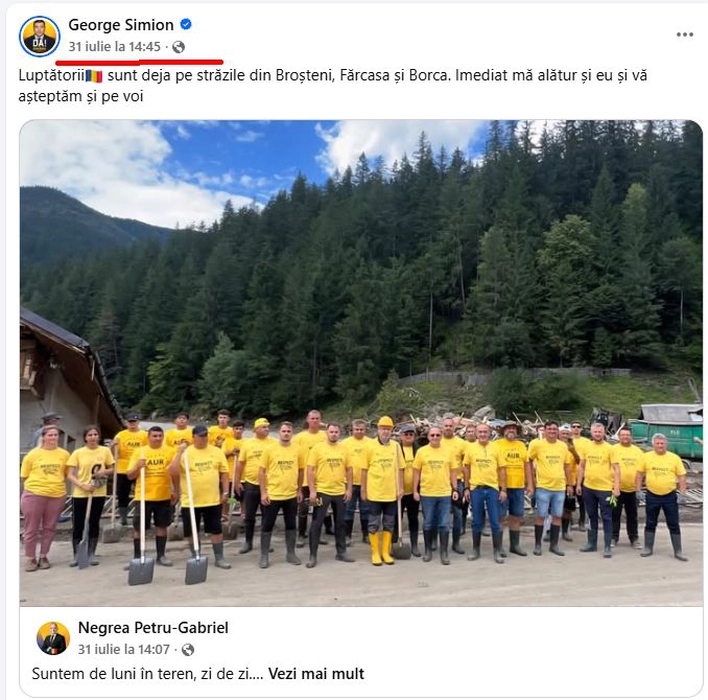Open the 31 iulie la 14:07 timestamp
The image size is (708, 700).
(x=124, y=649)
